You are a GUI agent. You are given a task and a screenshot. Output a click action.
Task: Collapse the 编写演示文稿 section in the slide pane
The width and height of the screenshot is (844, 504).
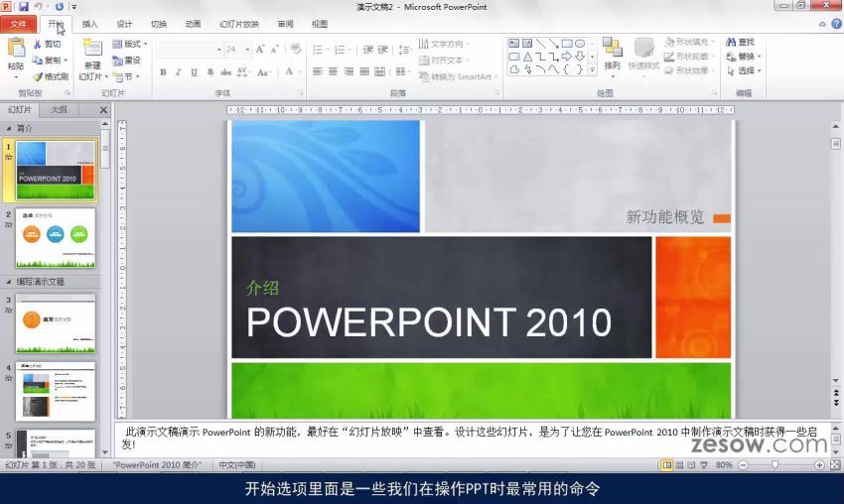pos(9,282)
